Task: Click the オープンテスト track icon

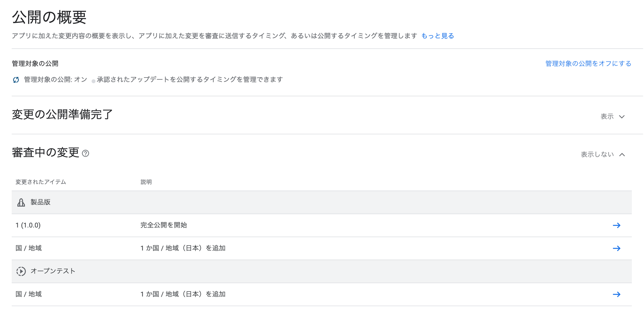Action: coord(21,271)
